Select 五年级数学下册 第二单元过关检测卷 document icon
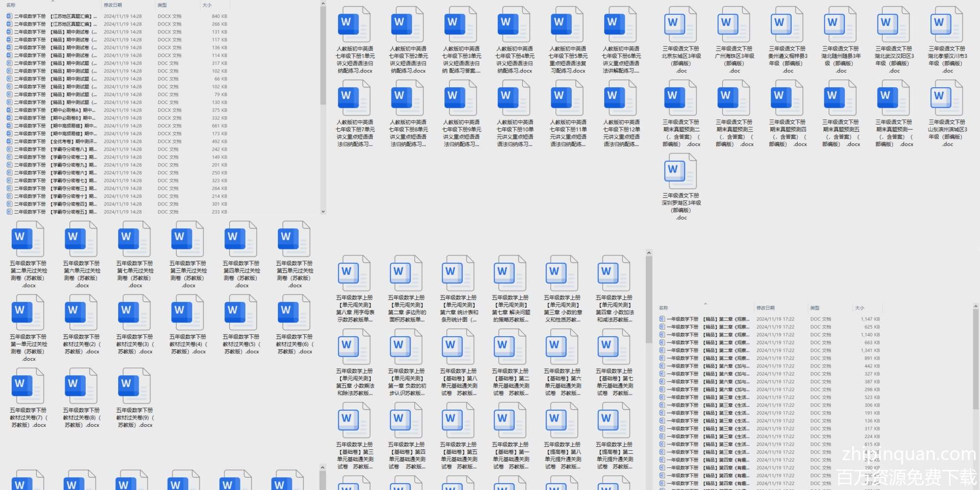 (x=28, y=239)
